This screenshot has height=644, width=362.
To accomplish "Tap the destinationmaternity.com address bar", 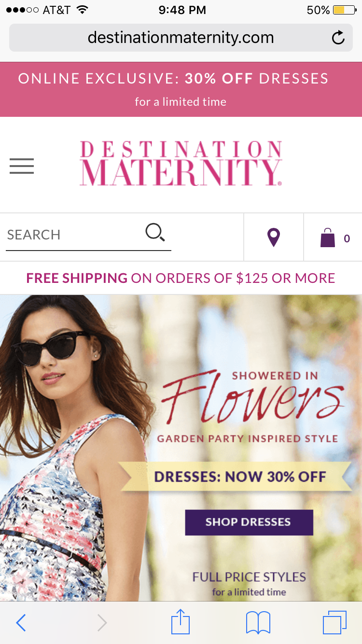I will 181,38.
